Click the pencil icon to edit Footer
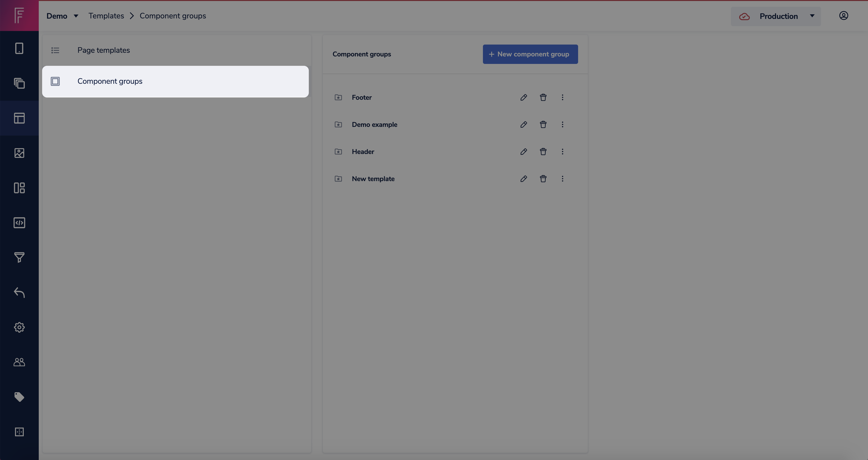 [x=524, y=97]
